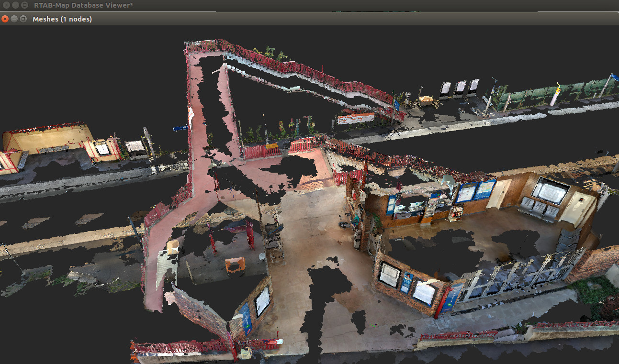Minimize the RTAB-Map Database Viewer main window
Screen dimensions: 619x364
15,5
